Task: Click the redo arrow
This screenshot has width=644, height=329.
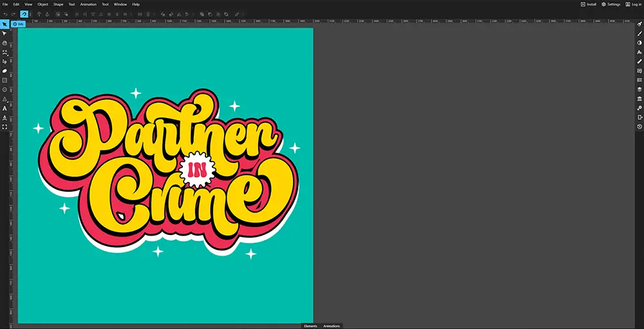Action: tap(13, 14)
